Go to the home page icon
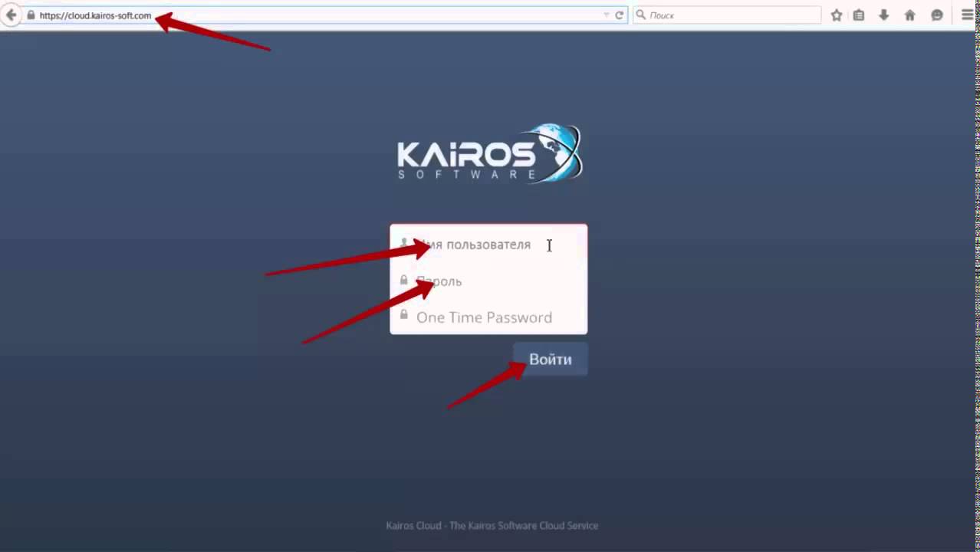Screen dimensions: 980x552 (910, 15)
